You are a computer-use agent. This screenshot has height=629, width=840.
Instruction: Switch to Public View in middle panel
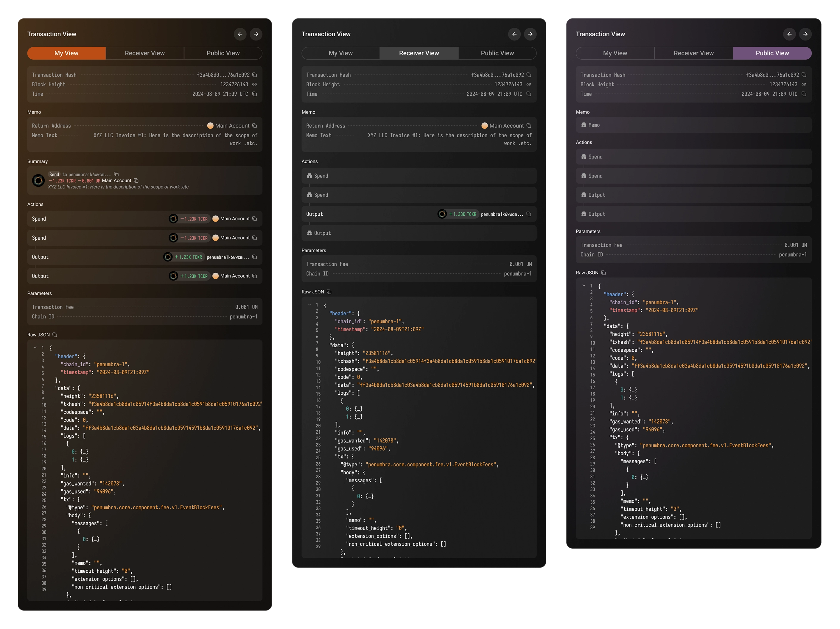point(497,53)
